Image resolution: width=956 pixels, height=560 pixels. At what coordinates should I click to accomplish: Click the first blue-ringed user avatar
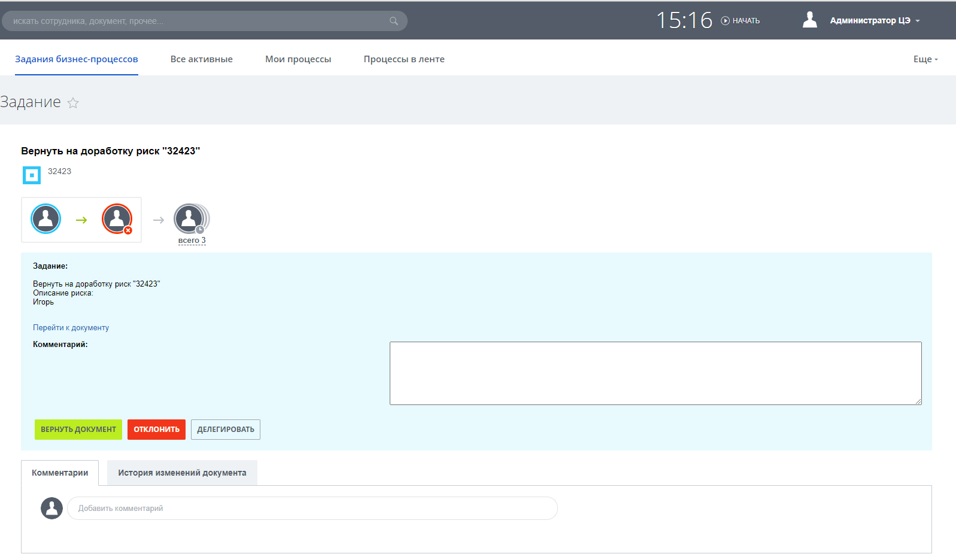pyautogui.click(x=46, y=219)
